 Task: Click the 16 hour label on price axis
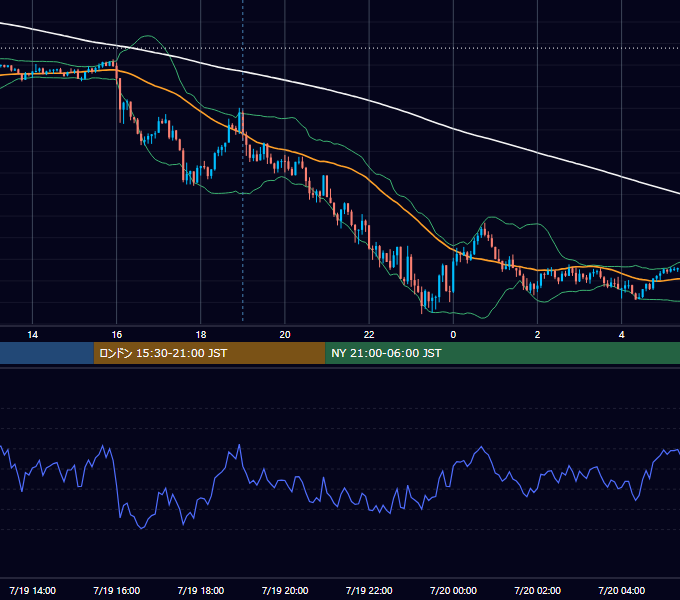pyautogui.click(x=117, y=335)
